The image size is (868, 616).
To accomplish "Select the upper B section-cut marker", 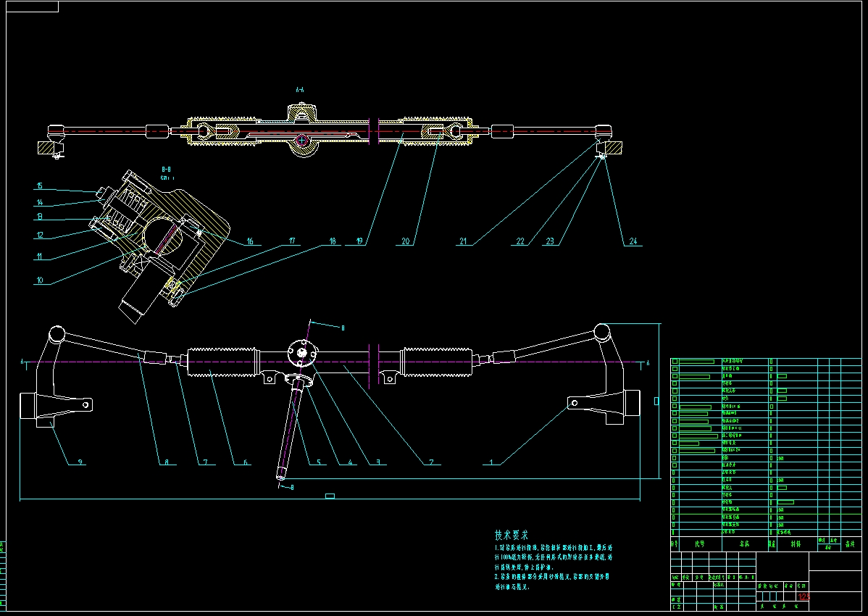I will [x=343, y=328].
